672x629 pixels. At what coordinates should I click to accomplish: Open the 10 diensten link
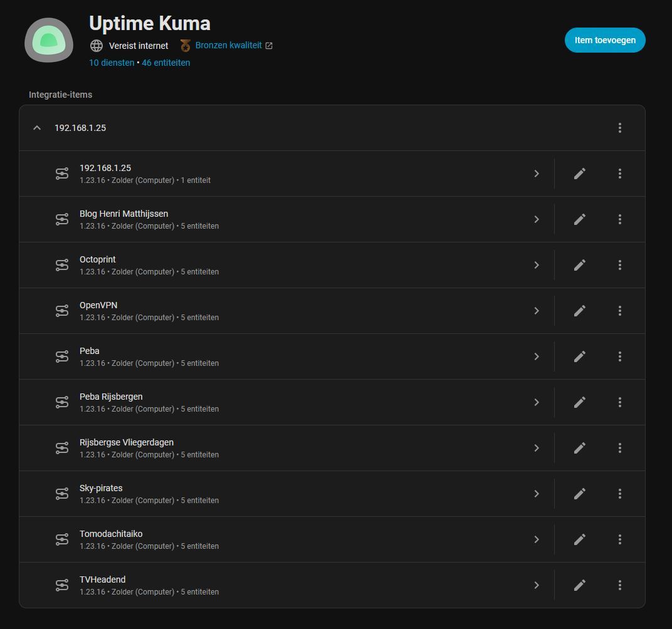pos(112,63)
